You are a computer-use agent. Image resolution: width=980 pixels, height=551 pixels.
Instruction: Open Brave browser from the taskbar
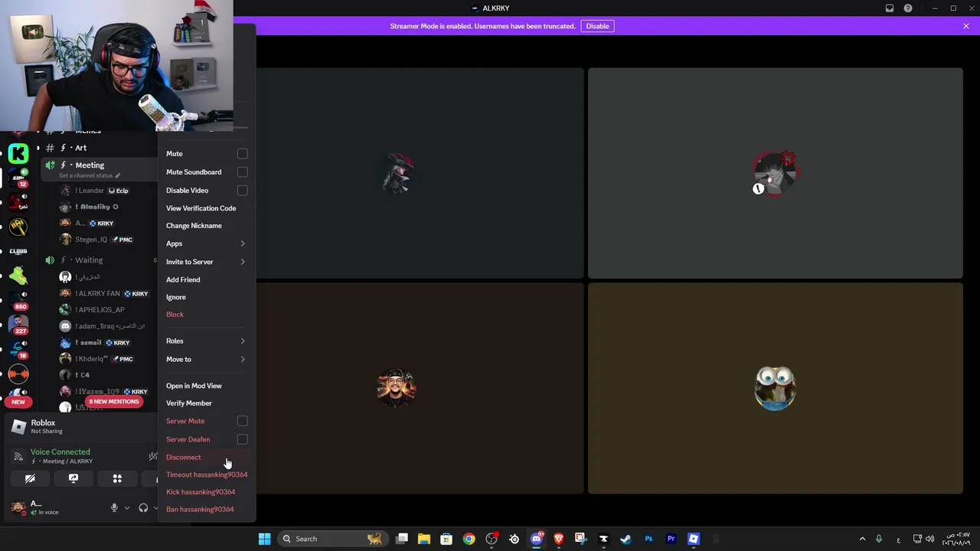click(558, 539)
